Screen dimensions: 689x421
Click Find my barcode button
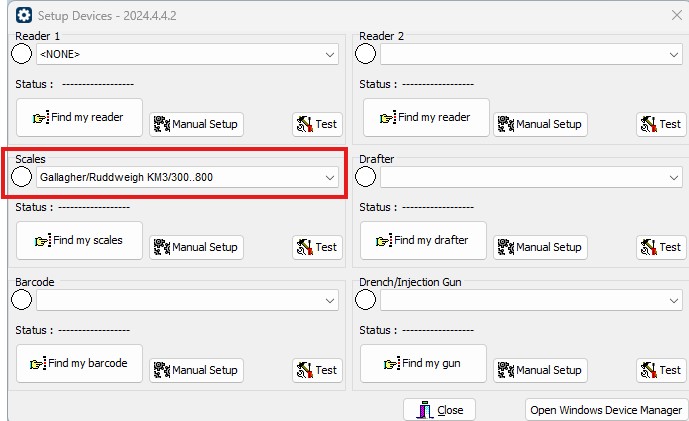80,363
